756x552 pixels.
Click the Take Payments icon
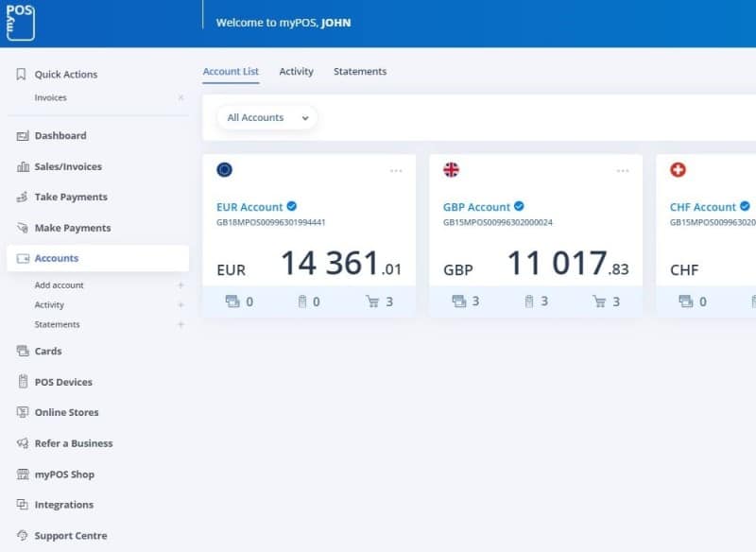tap(23, 198)
